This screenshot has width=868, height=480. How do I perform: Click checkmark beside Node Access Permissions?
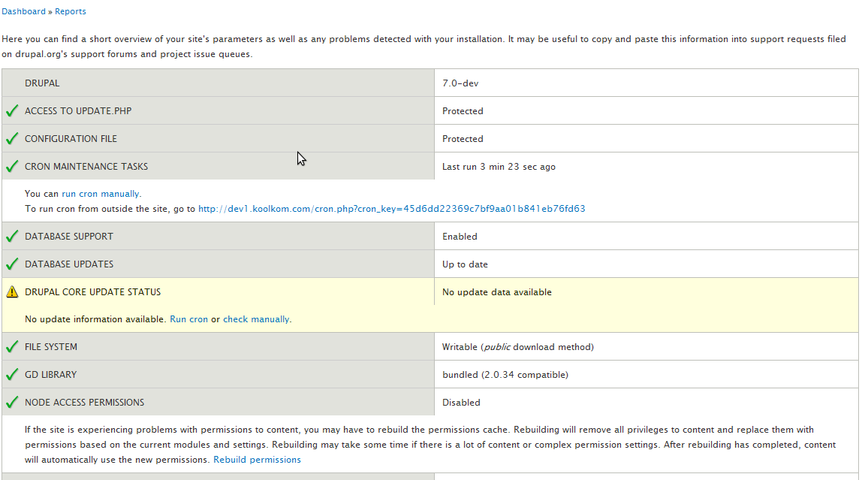click(12, 403)
